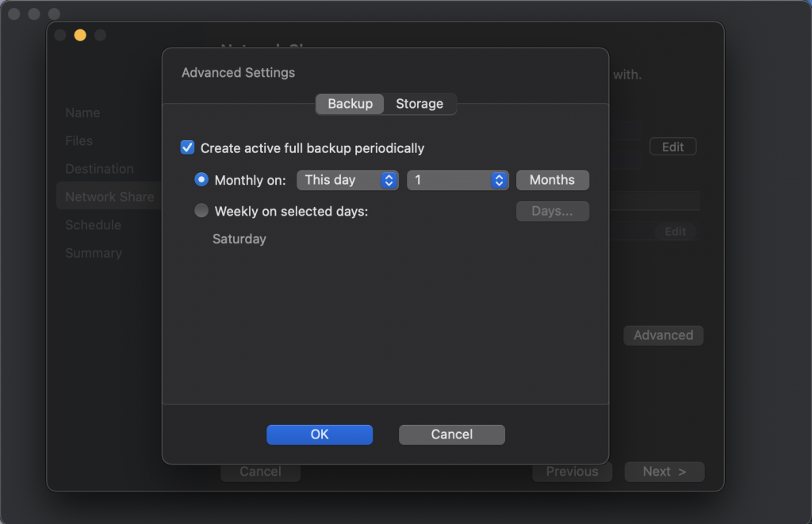
Task: Confirm settings with OK
Action: coord(320,434)
